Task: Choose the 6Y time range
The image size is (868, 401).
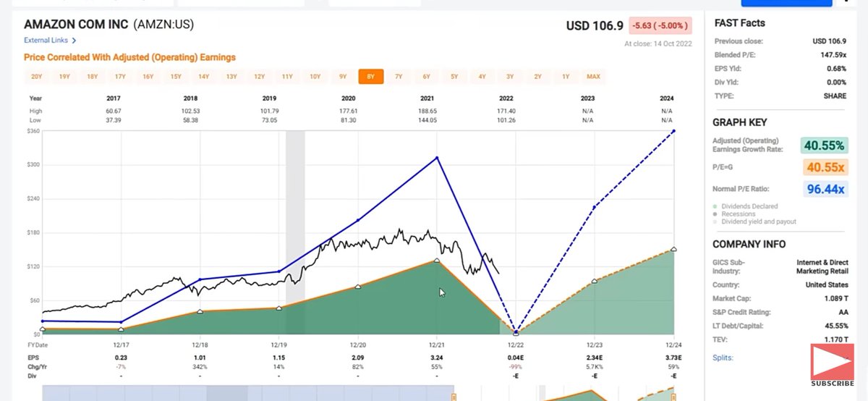Action: 426,77
